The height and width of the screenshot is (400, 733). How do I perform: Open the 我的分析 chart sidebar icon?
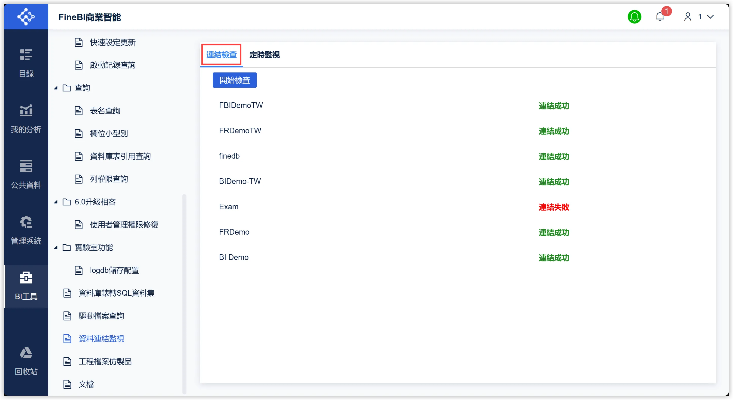[26, 110]
